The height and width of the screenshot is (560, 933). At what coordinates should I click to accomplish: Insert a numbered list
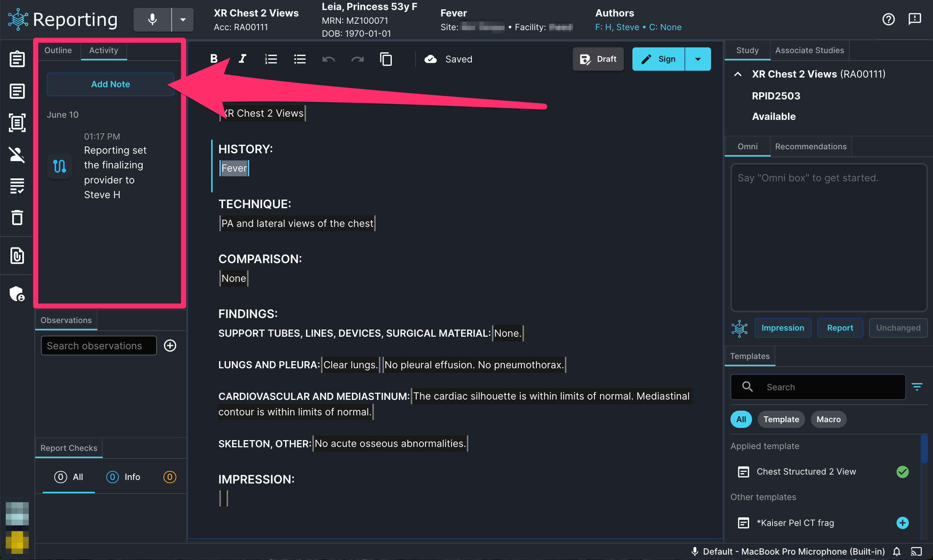point(271,59)
